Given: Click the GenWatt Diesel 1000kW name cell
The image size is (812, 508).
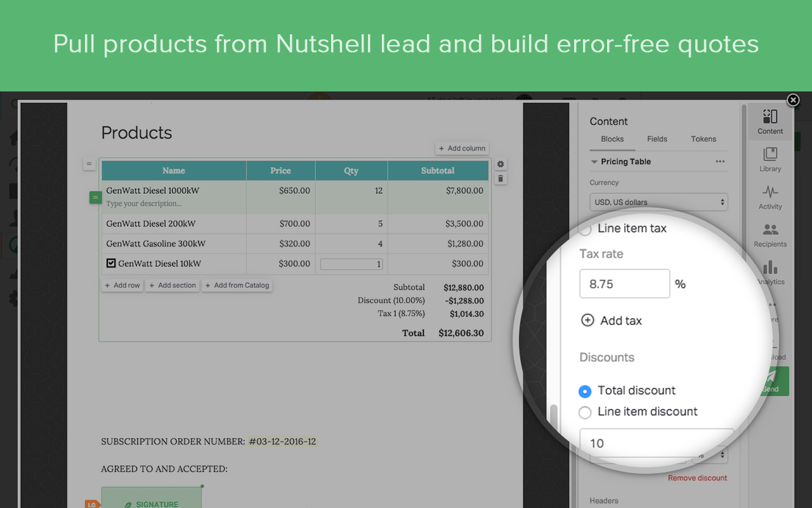Looking at the screenshot, I should point(154,190).
